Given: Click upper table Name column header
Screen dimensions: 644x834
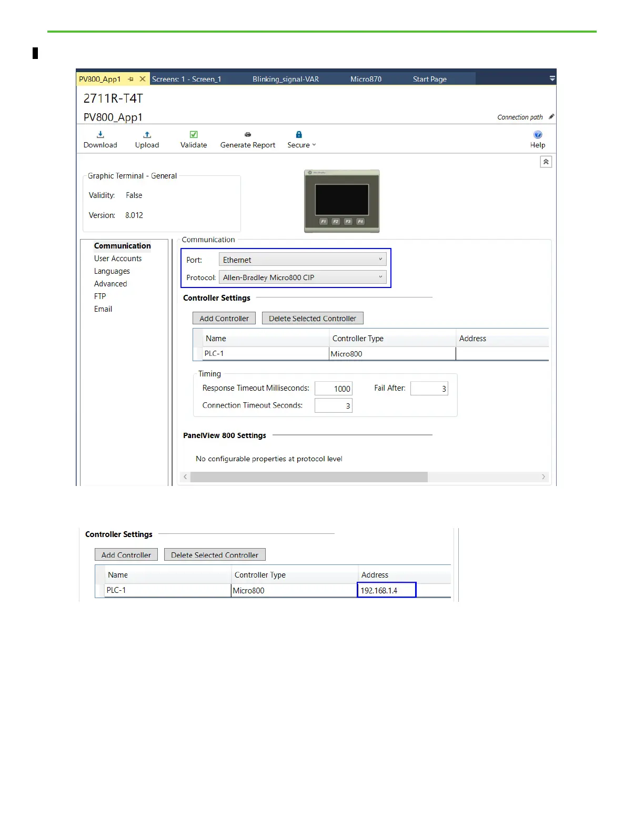Looking at the screenshot, I should coord(266,339).
